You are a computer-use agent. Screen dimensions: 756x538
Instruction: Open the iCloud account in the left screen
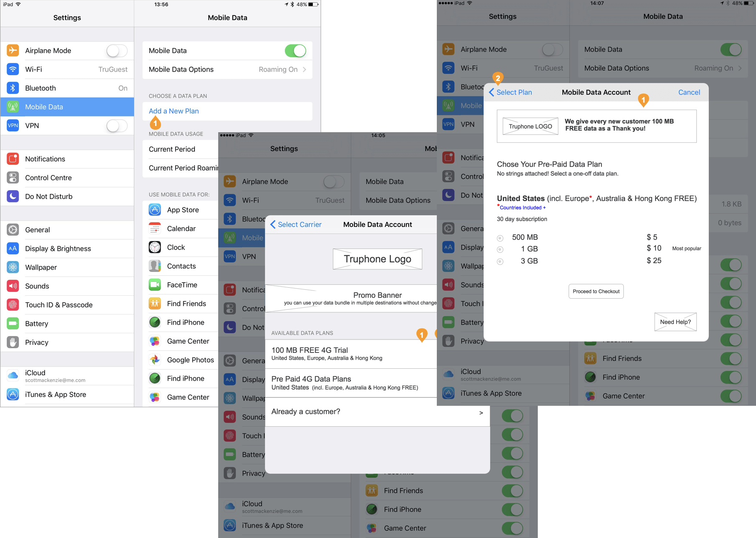coord(67,376)
